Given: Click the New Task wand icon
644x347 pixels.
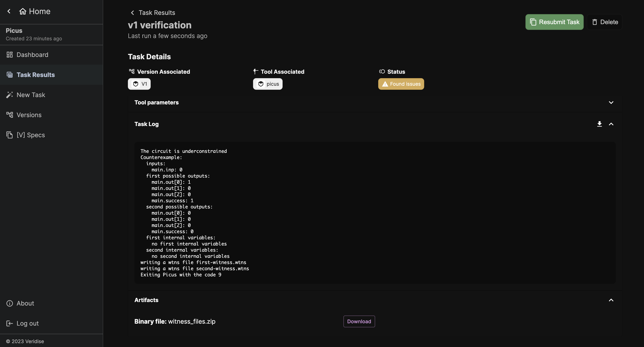Looking at the screenshot, I should pos(9,95).
